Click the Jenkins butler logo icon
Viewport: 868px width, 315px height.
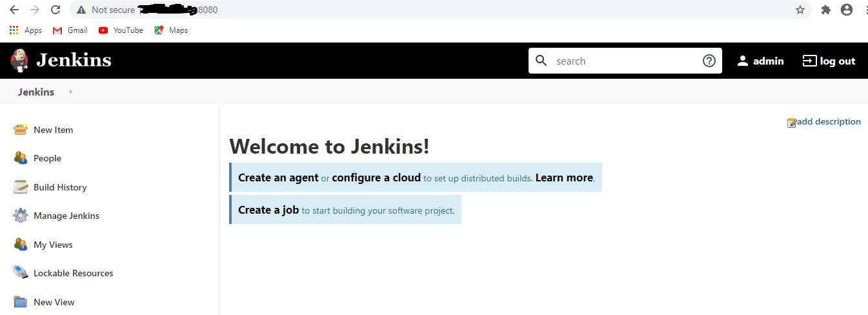(x=19, y=61)
